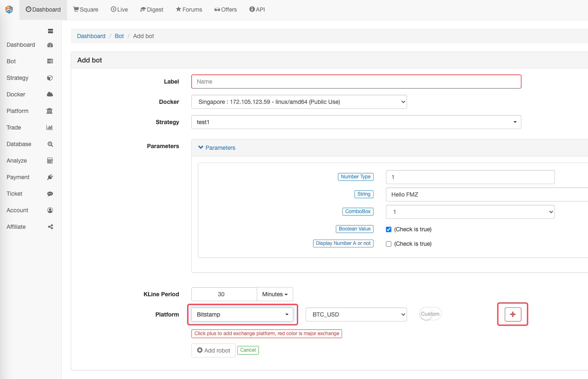Click the Platform bank building icon

pyautogui.click(x=50, y=111)
